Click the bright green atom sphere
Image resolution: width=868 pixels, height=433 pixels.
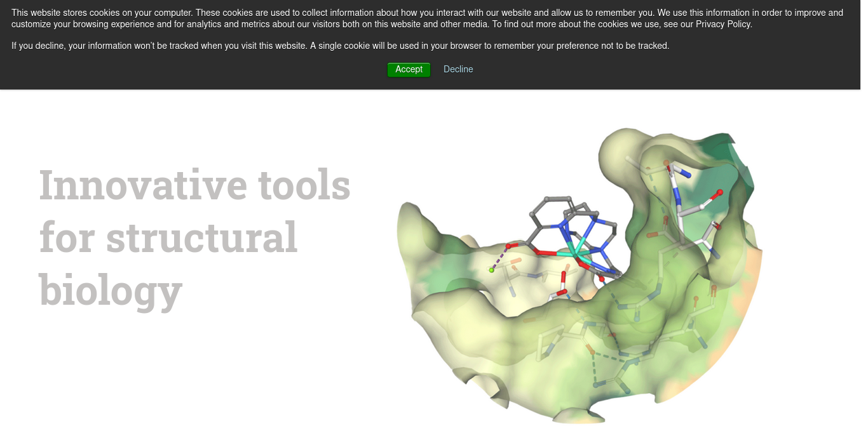(x=491, y=270)
